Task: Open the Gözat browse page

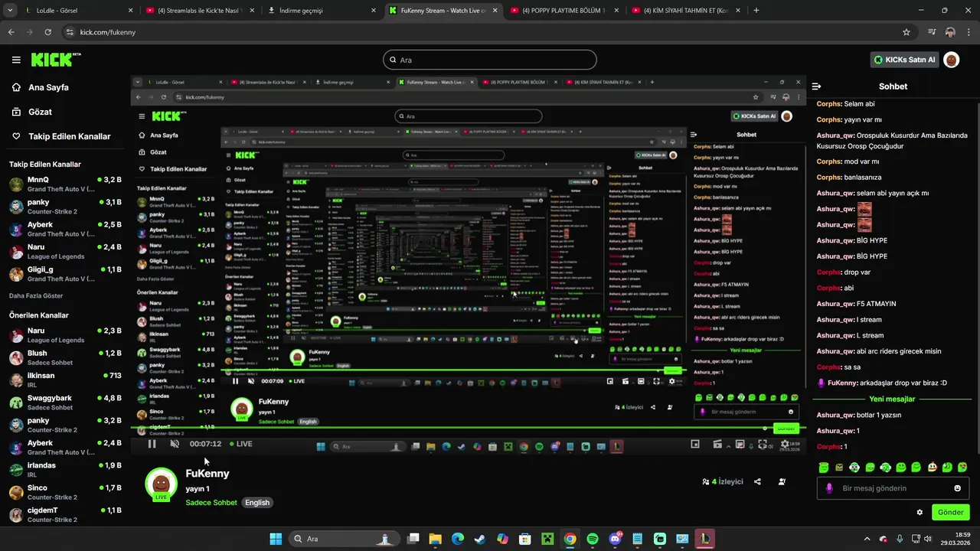Action: (x=40, y=112)
